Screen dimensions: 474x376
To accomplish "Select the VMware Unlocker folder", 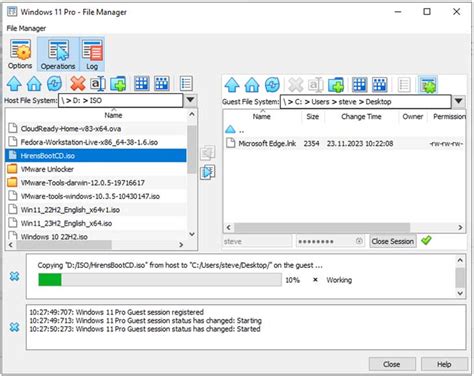I will click(x=96, y=169).
